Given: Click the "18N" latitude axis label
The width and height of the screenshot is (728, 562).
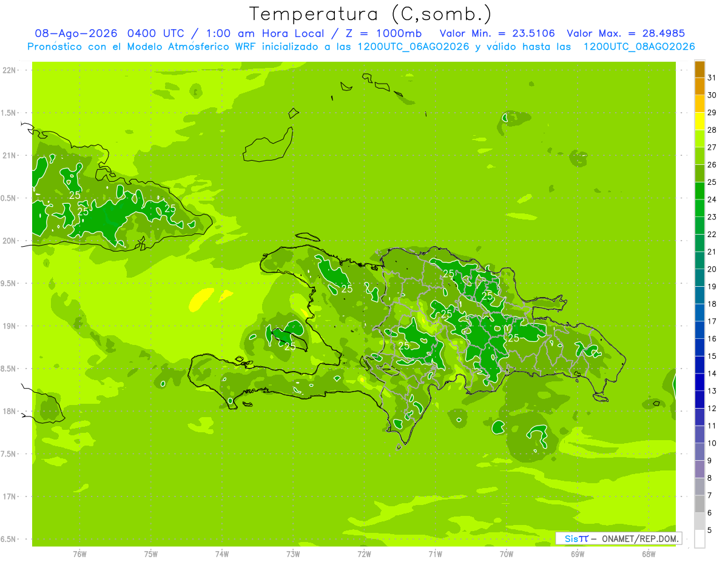Looking at the screenshot, I should point(8,411).
